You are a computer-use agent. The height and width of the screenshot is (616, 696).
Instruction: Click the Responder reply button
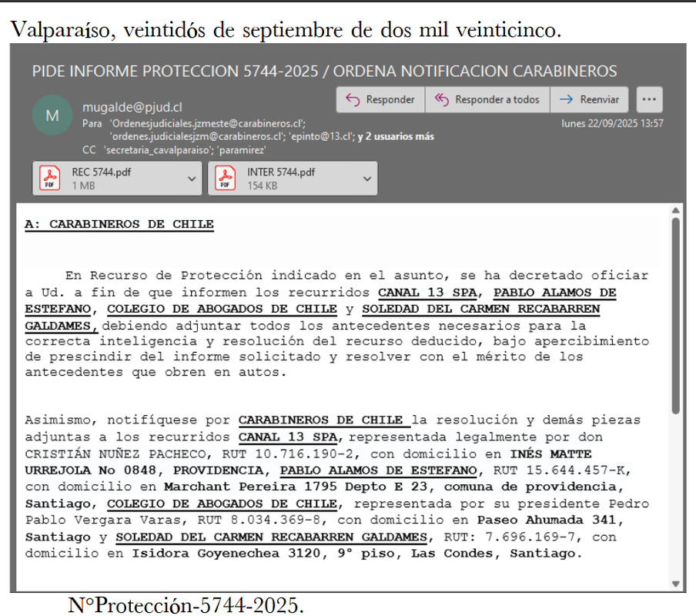pyautogui.click(x=380, y=99)
